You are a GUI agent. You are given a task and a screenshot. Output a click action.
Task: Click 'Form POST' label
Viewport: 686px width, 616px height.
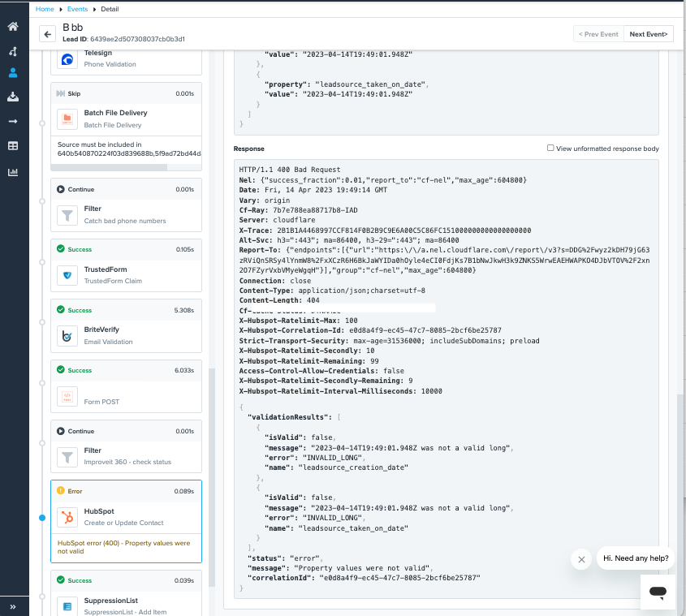[101, 402]
